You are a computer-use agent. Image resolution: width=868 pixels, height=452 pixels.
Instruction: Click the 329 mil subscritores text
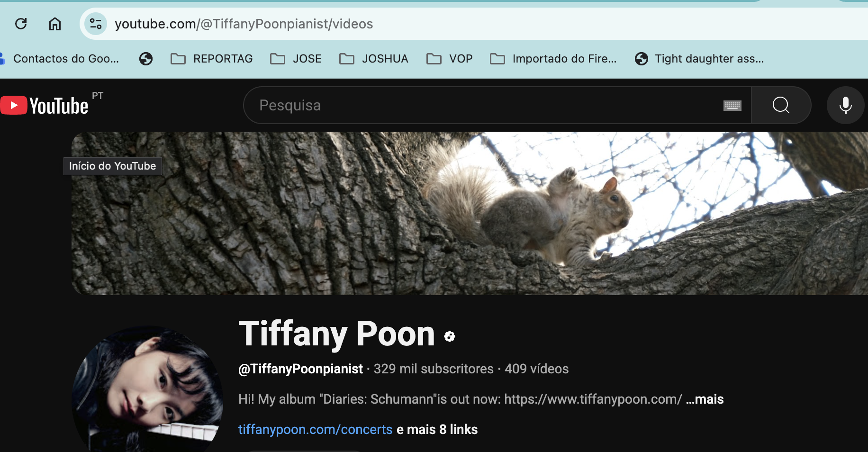434,369
